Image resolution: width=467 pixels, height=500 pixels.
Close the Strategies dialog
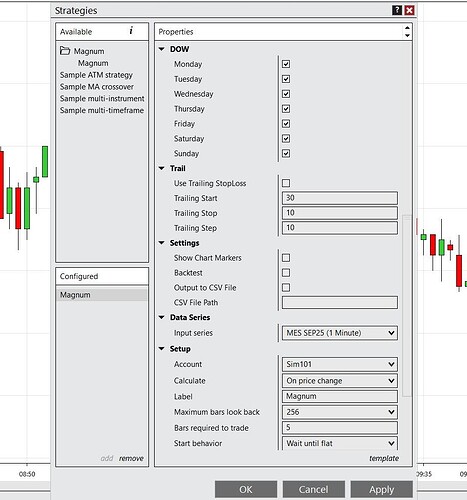(x=409, y=10)
